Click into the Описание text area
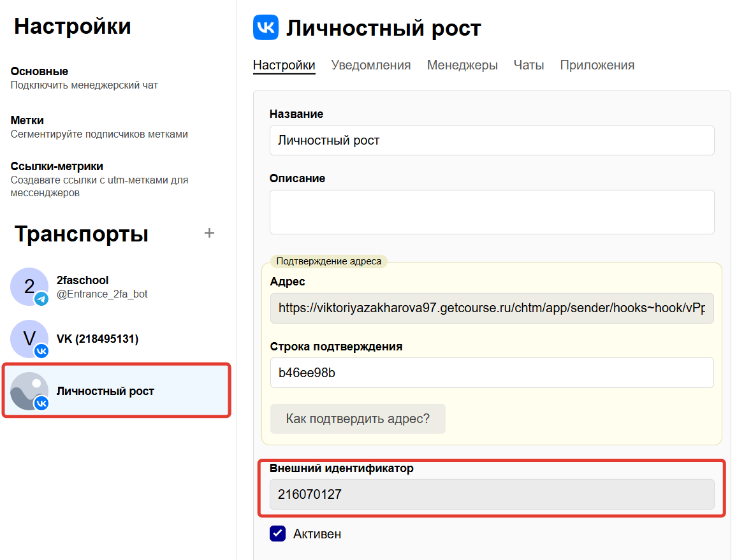Screen dimensions: 744x560 click(x=492, y=212)
